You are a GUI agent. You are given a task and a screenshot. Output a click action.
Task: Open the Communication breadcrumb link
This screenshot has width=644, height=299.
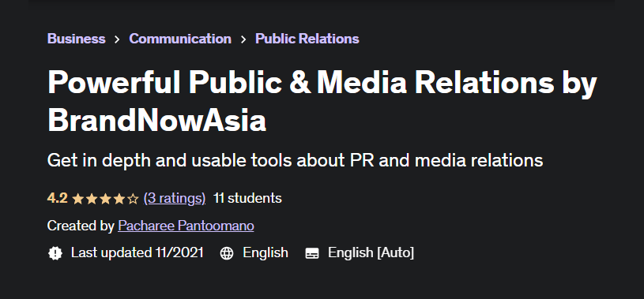[180, 39]
